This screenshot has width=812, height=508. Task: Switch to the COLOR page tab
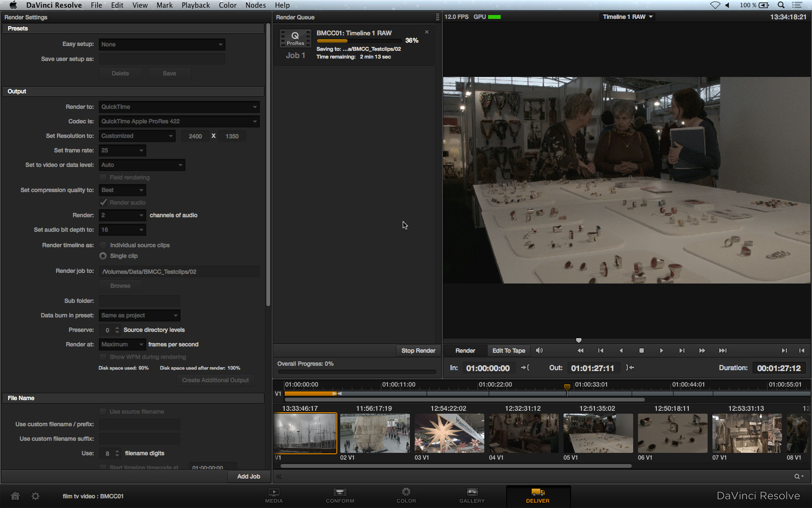point(406,495)
